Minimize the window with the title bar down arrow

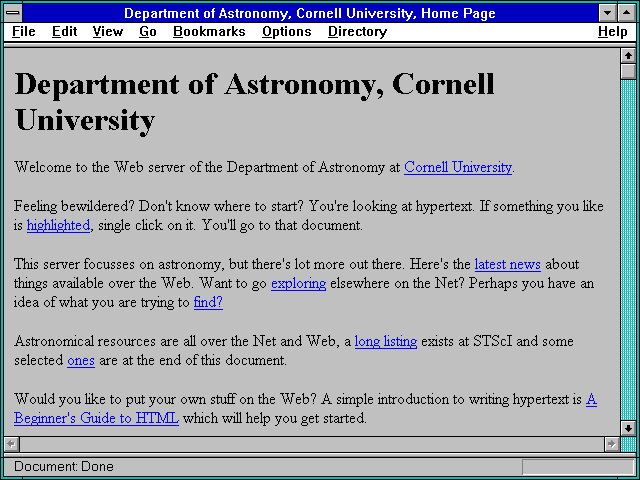(x=607, y=13)
